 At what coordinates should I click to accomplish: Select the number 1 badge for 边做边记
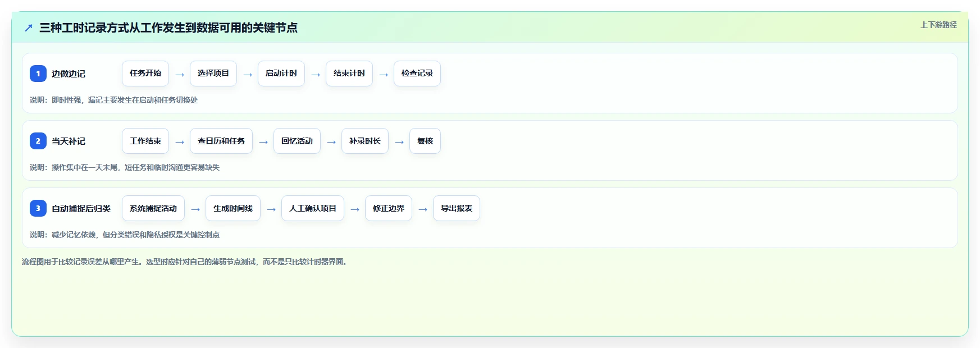coord(38,74)
